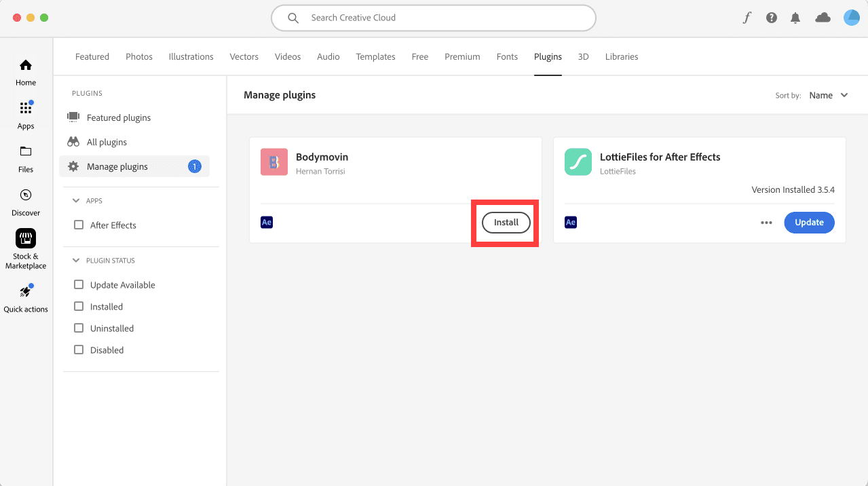Click the Search Creative Cloud field

[434, 18]
